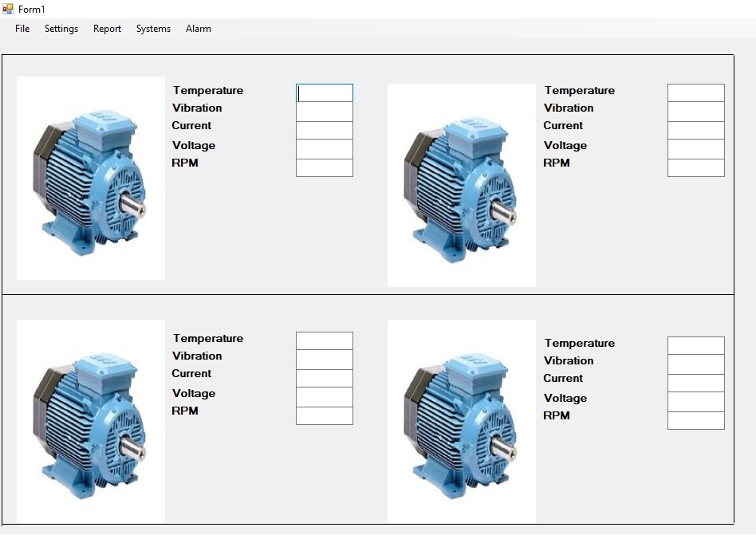
Task: Focus the top-right motor Current field
Action: coord(695,130)
